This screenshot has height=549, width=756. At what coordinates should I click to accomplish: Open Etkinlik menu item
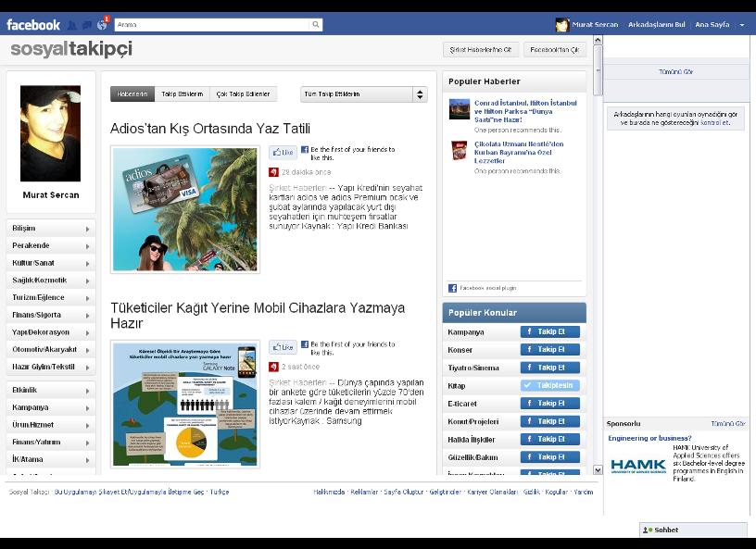coord(51,390)
